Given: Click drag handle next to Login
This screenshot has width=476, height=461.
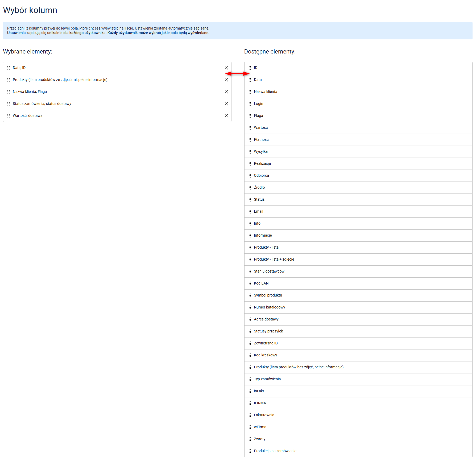Looking at the screenshot, I should 250,104.
